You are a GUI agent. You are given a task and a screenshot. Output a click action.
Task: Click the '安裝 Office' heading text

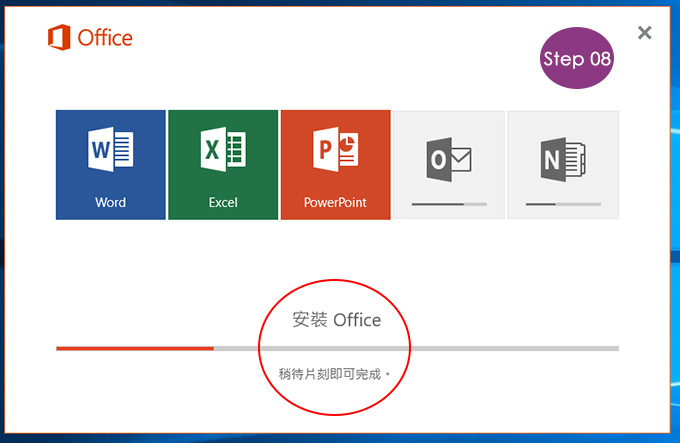click(337, 320)
